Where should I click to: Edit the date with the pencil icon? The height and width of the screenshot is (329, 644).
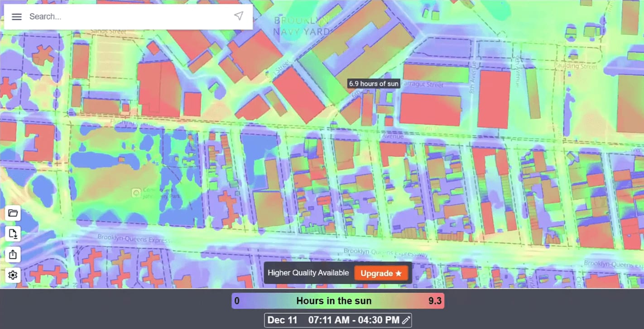[x=405, y=320]
